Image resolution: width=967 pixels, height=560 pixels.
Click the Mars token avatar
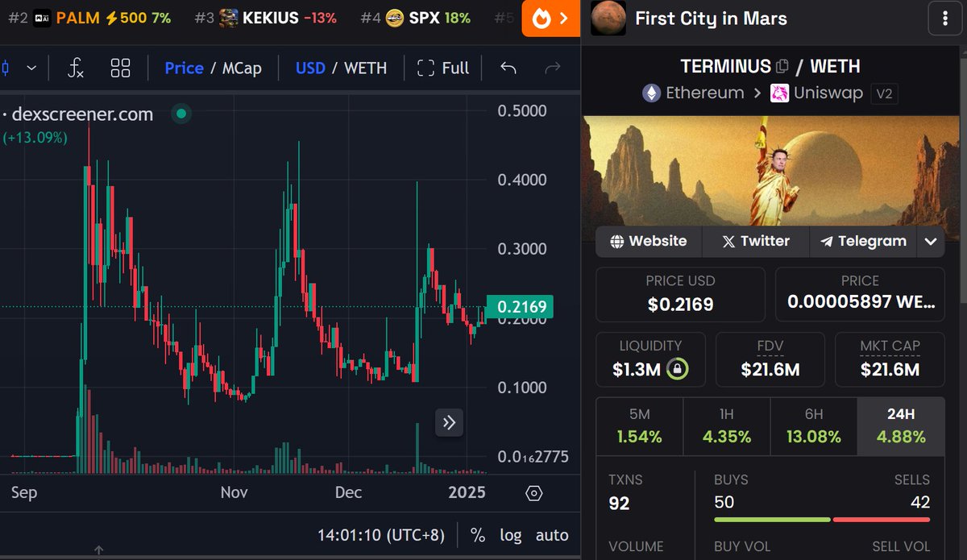coord(608,18)
